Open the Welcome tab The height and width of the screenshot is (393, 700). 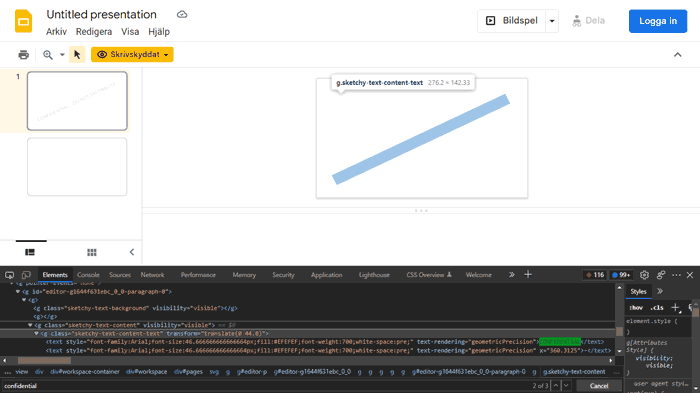(479, 275)
